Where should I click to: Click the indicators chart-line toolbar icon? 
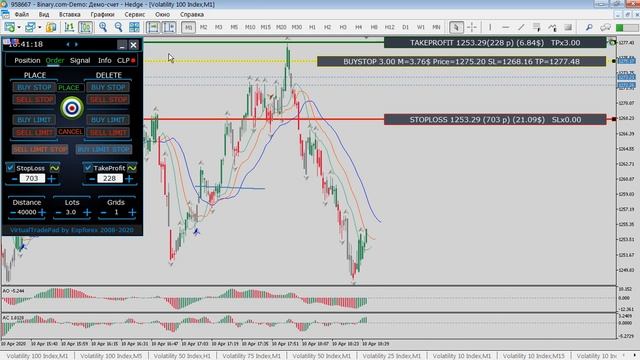point(552,27)
